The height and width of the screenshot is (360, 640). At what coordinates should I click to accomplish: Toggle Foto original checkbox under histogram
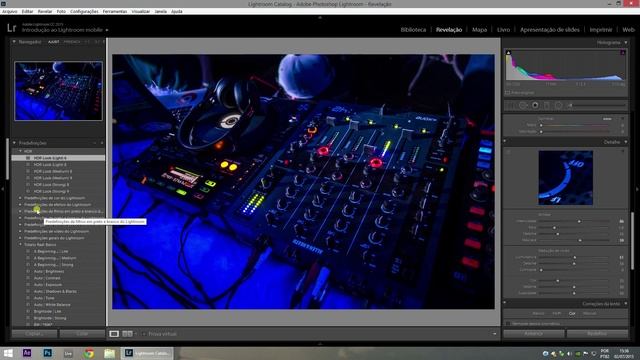(x=507, y=93)
